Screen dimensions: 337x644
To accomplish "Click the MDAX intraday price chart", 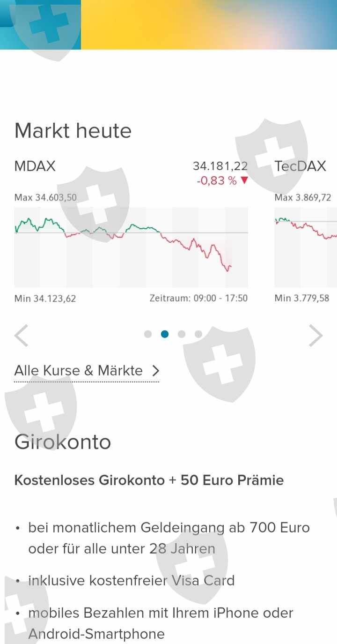I will tap(131, 247).
